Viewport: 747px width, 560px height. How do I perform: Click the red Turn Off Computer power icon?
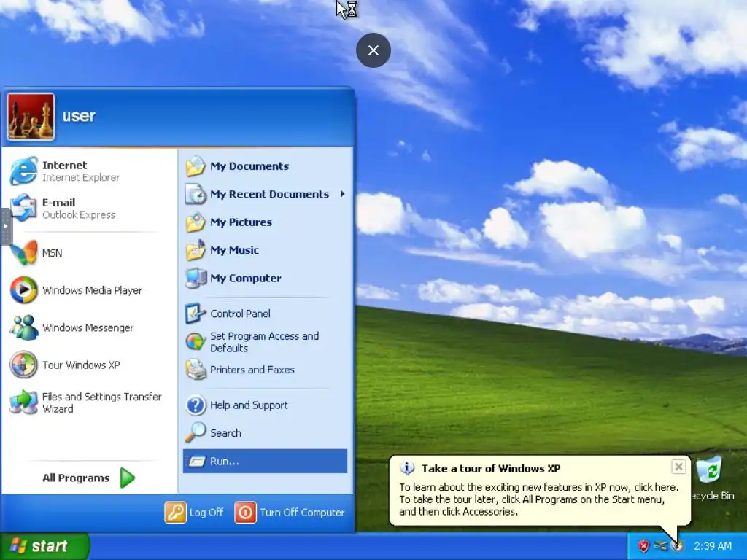(245, 513)
